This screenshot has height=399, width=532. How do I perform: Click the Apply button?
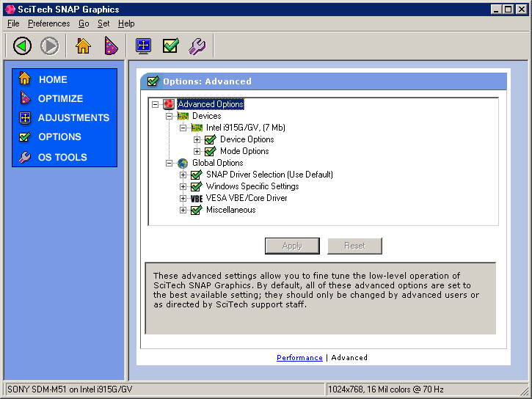click(292, 246)
